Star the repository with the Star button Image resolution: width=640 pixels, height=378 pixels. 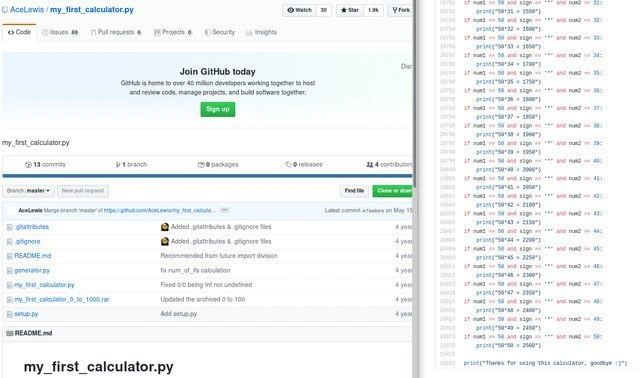350,10
